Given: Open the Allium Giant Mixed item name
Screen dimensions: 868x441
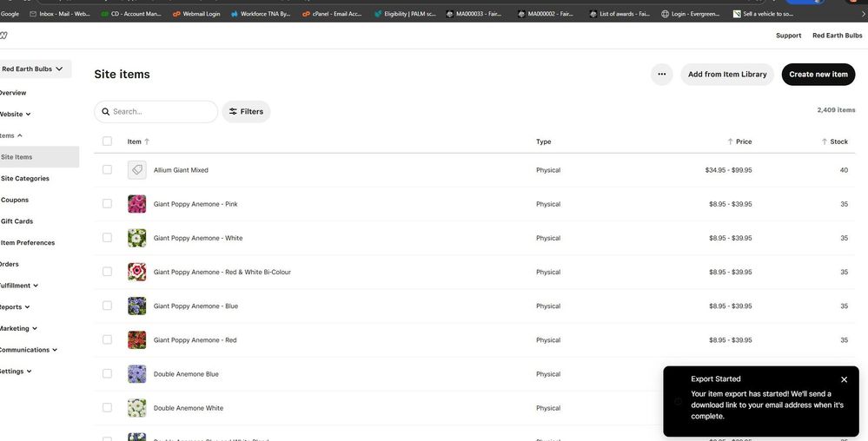Looking at the screenshot, I should click(181, 170).
